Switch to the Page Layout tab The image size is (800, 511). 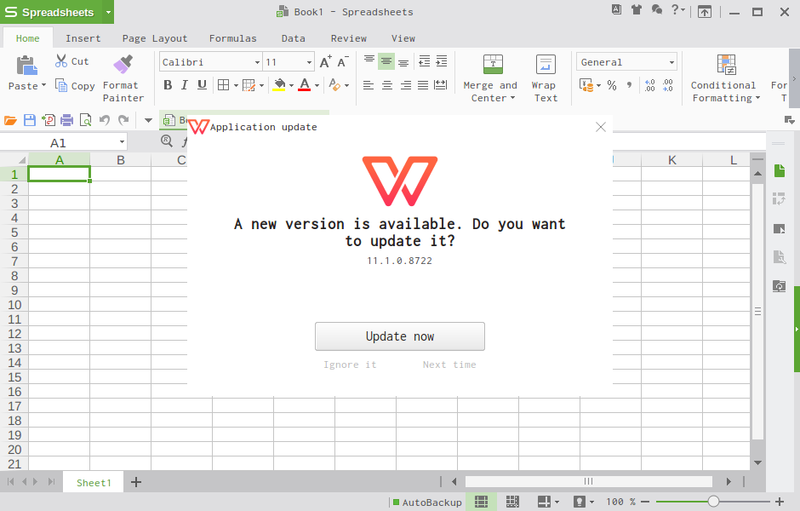(x=155, y=38)
